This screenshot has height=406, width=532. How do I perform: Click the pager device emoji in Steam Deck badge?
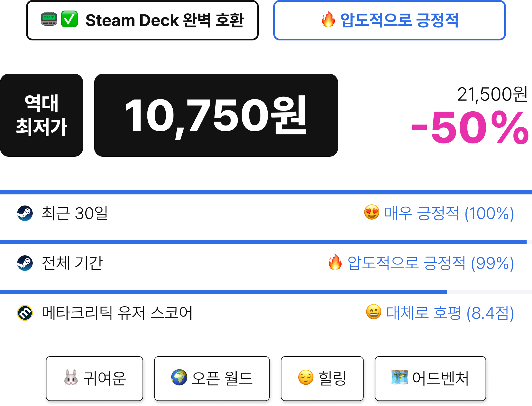click(49, 19)
